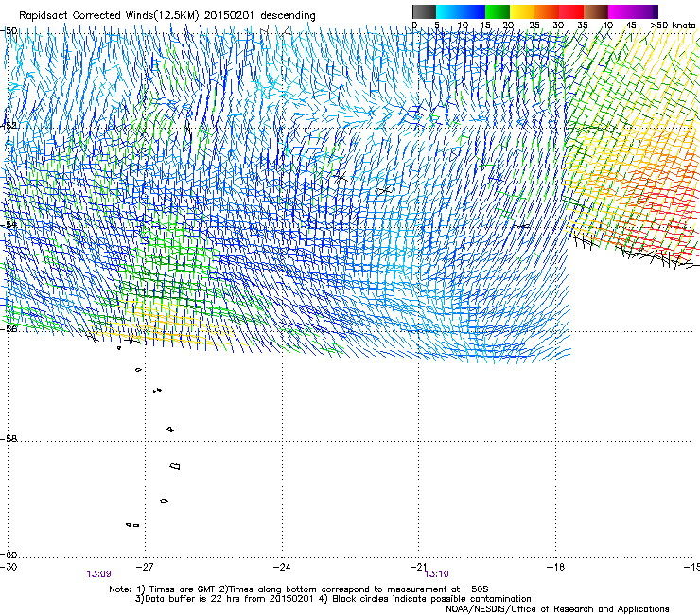Click the 'Times are GMT' note line

[x=299, y=589]
